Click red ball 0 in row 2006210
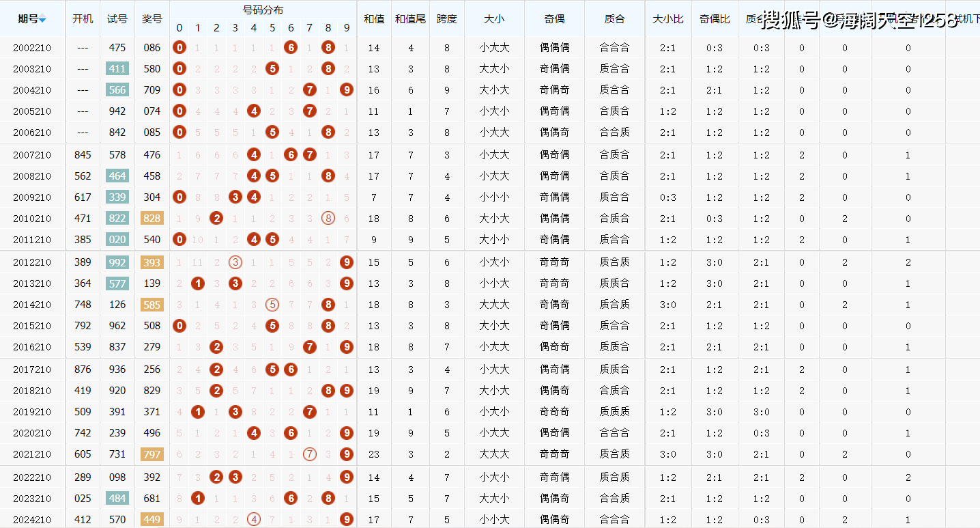Image resolution: width=980 pixels, height=528 pixels. [179, 133]
